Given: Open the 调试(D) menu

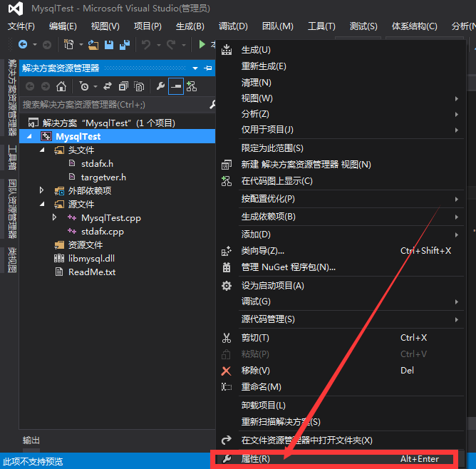Looking at the screenshot, I should [233, 26].
